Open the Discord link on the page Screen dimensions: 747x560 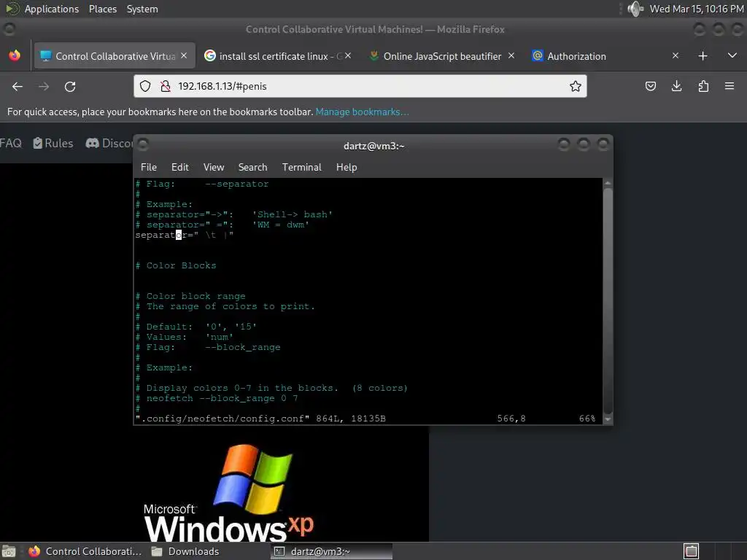coord(109,144)
